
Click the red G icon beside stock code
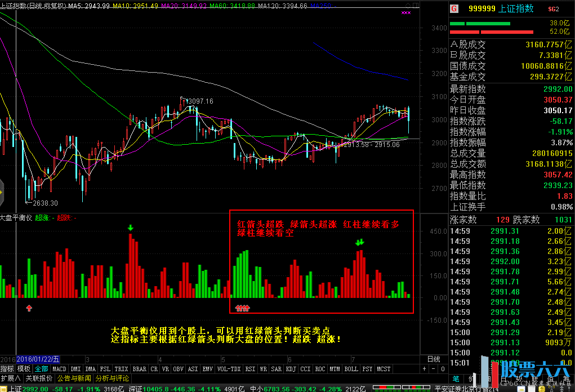(454, 8)
